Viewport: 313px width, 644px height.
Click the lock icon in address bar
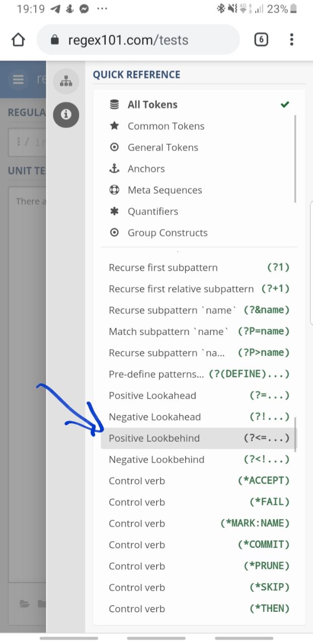coord(55,40)
